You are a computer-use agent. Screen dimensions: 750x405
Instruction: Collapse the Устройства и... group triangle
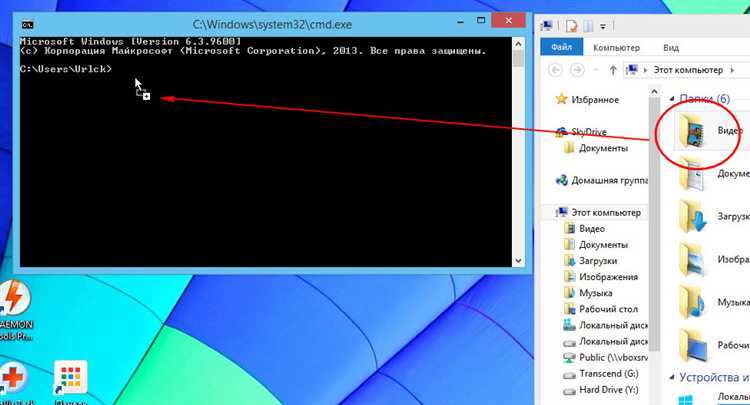672,378
